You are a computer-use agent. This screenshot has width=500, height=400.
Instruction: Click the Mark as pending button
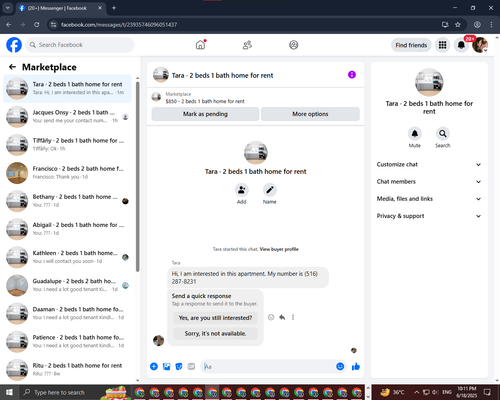tap(205, 114)
